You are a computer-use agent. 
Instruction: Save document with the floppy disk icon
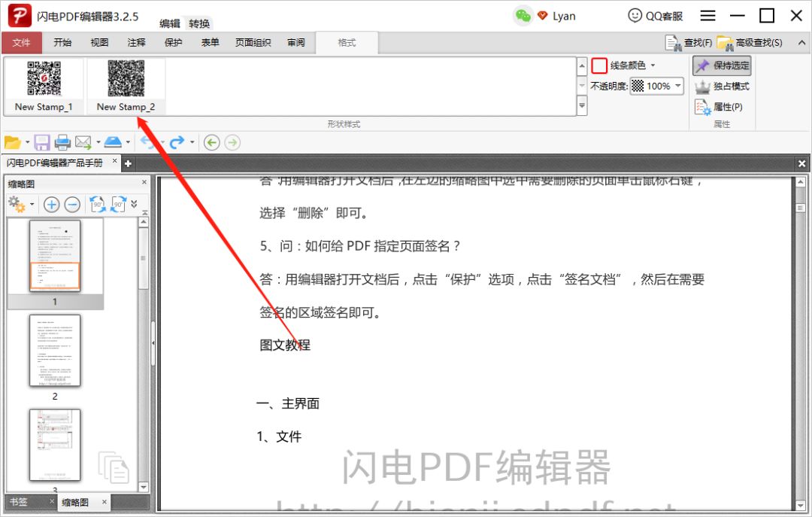point(42,142)
